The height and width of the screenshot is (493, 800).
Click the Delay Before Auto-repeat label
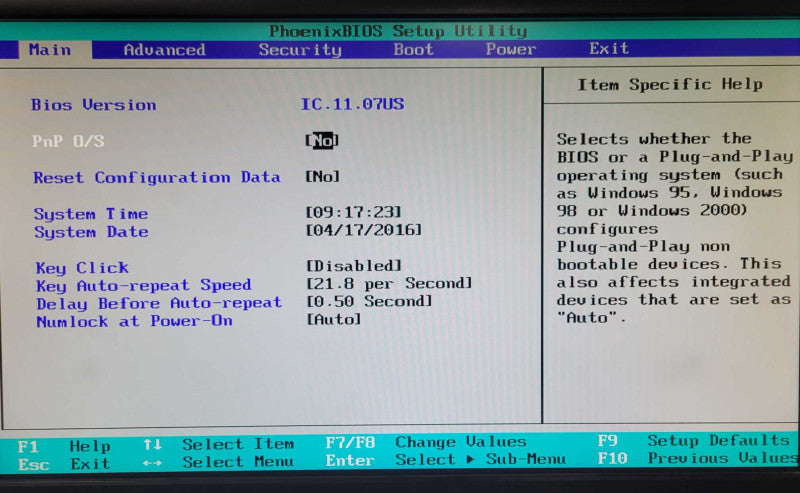pos(159,303)
